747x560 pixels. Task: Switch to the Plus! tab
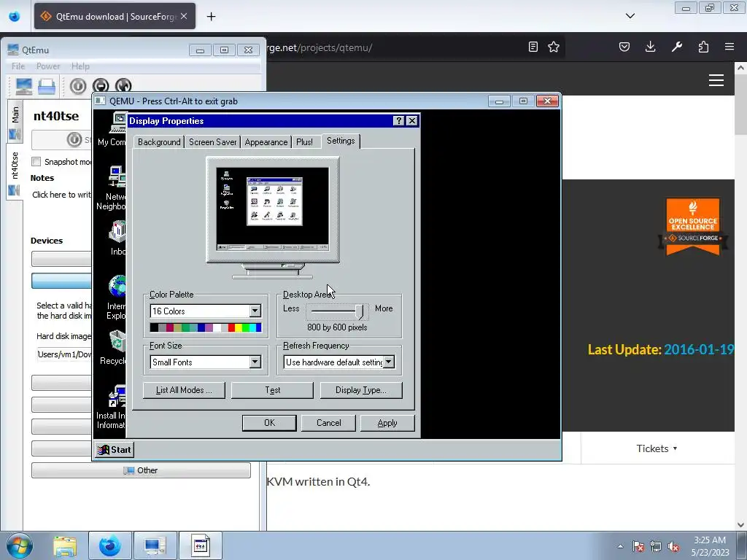pos(304,142)
